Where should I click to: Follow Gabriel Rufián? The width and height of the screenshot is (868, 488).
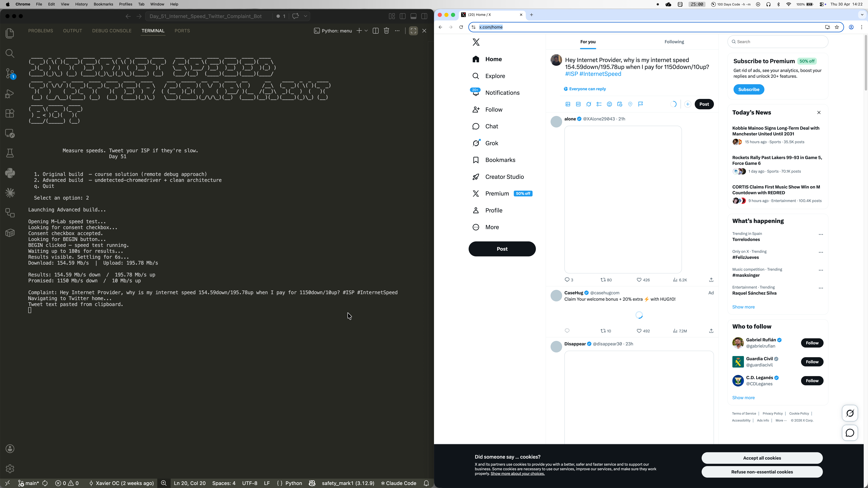(x=812, y=343)
